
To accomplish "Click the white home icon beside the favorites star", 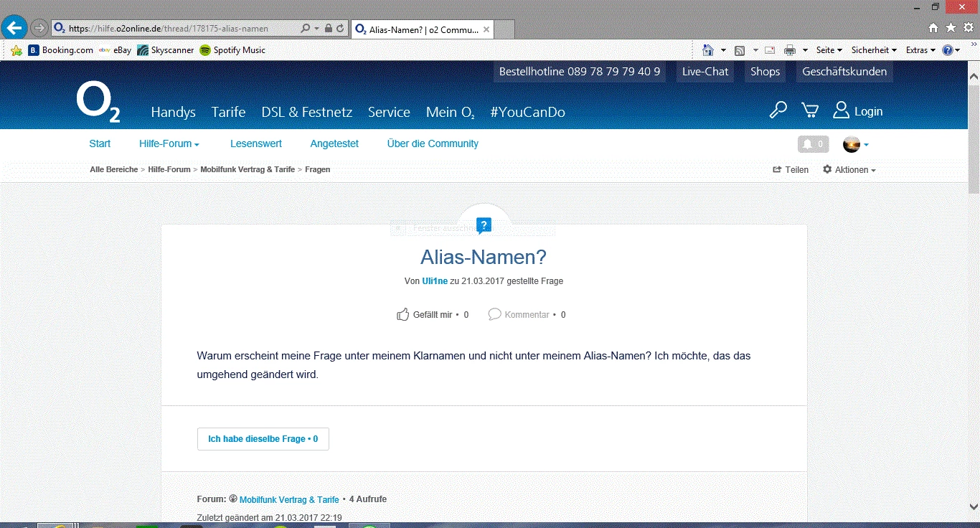I will 933,28.
